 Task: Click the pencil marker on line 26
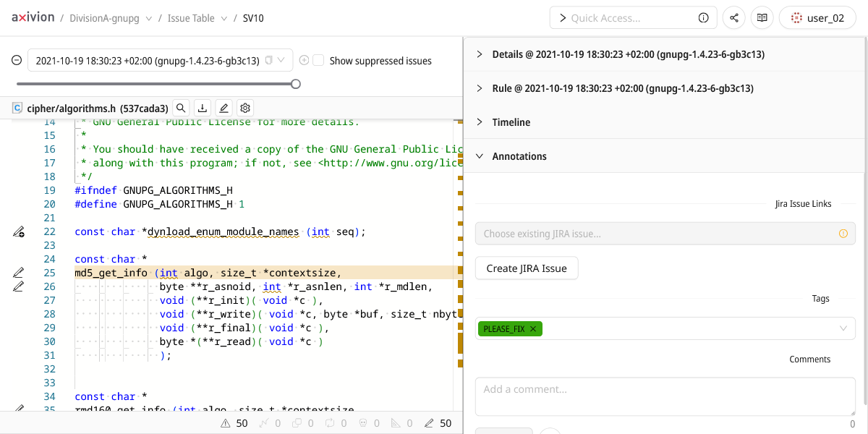click(19, 286)
